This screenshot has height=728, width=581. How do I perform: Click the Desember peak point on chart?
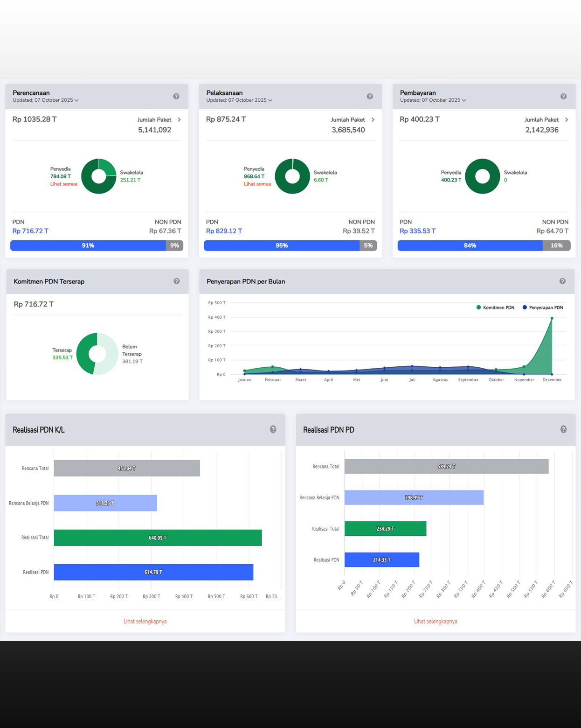point(552,318)
